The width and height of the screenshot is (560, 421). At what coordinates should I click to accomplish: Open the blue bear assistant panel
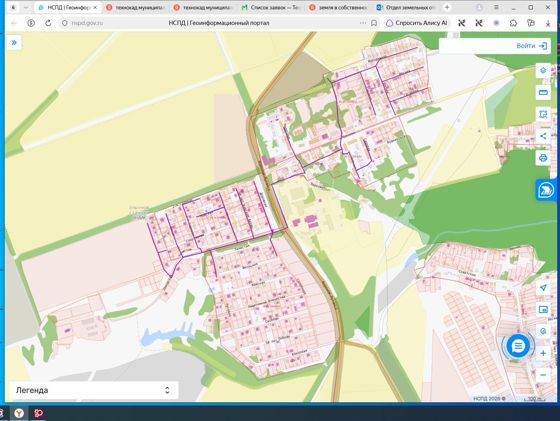[546, 190]
